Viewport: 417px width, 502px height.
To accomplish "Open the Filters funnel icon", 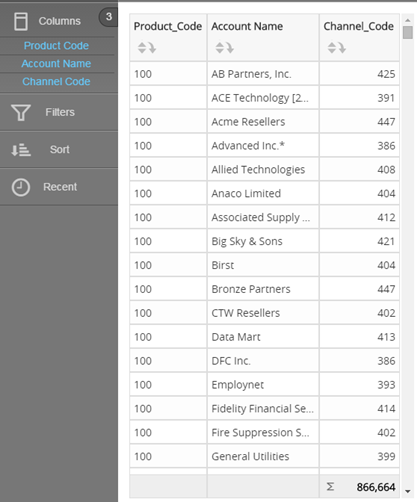I will point(21,112).
